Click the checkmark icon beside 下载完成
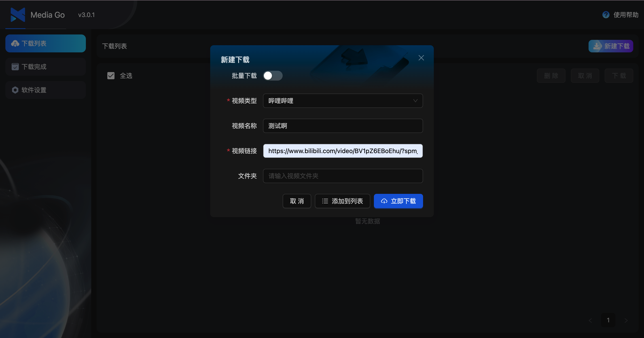The image size is (644, 338). pos(15,67)
